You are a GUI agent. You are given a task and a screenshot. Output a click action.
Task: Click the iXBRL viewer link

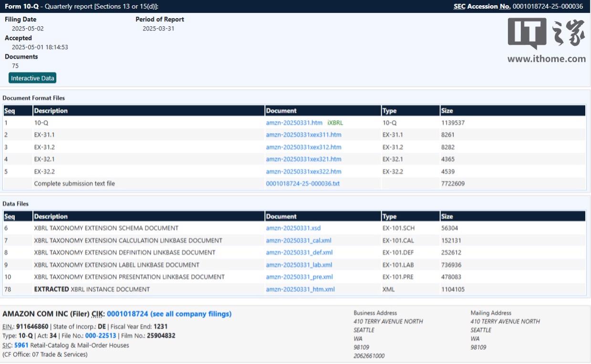coord(335,123)
